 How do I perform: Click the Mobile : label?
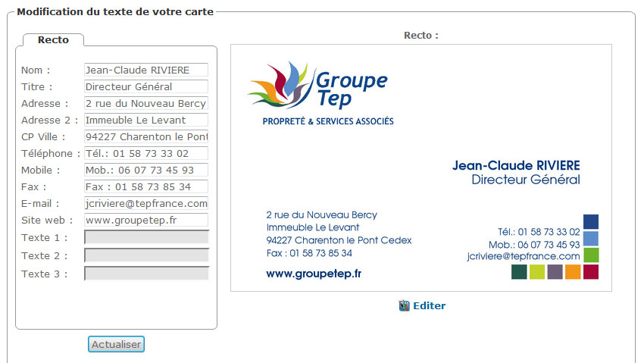tap(41, 170)
